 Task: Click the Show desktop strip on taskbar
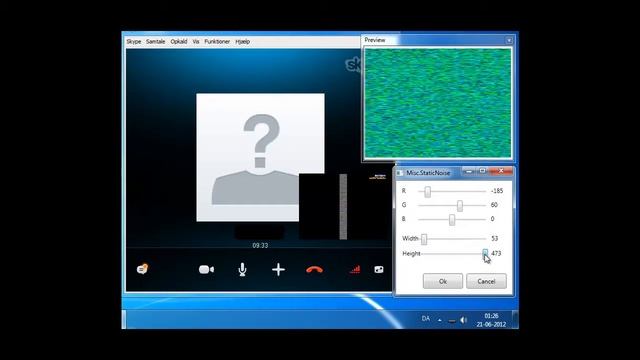515,320
